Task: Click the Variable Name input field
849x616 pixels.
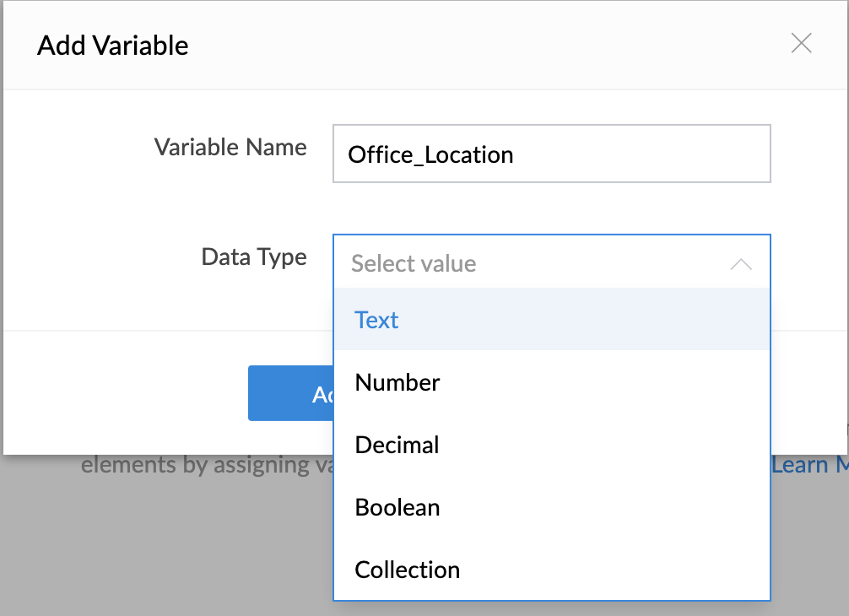Action: pyautogui.click(x=551, y=154)
